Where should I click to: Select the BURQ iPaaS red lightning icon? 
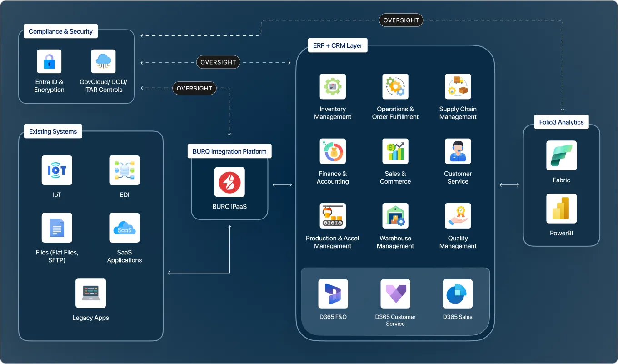click(229, 182)
